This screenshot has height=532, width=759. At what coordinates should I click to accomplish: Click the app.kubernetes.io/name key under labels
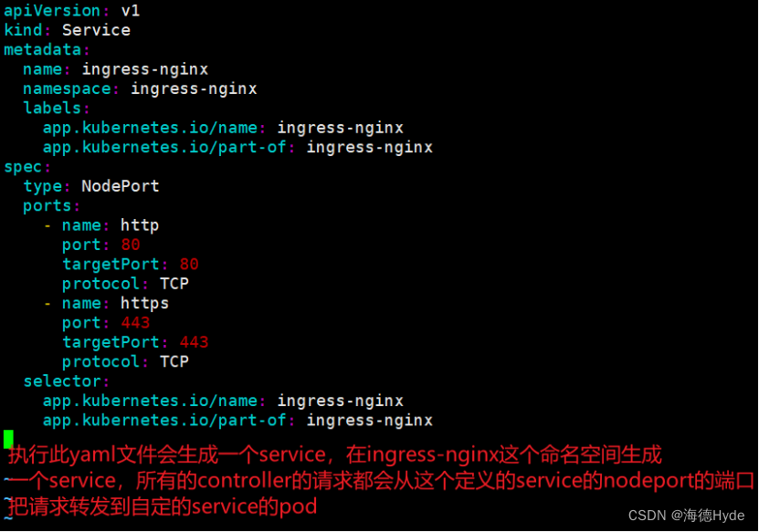click(150, 127)
